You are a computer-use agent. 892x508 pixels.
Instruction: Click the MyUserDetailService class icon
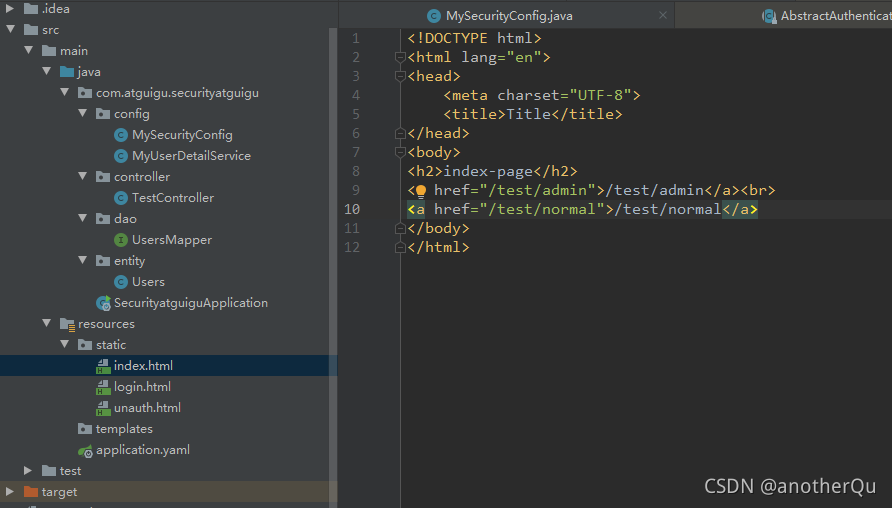pos(121,156)
